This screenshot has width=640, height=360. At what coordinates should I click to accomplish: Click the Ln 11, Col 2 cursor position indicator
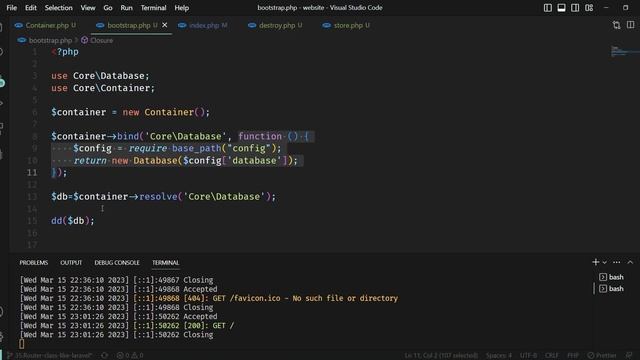(441, 356)
